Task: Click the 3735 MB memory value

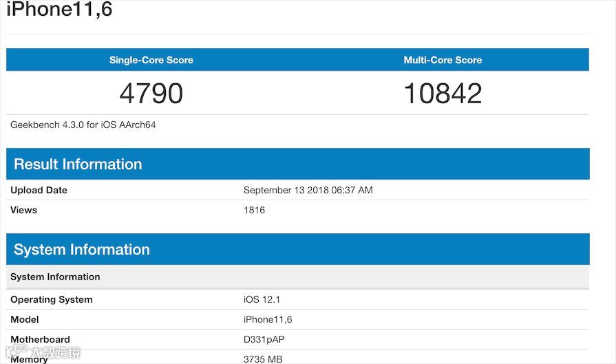Action: click(263, 359)
